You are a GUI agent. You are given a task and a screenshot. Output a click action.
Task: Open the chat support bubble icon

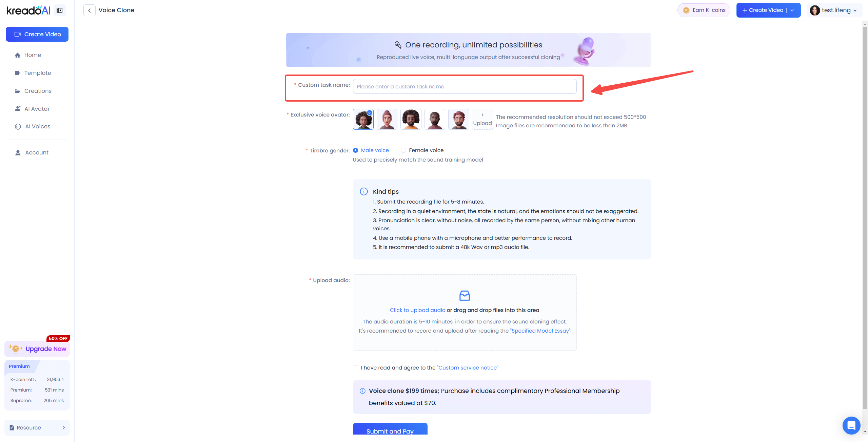(x=851, y=425)
